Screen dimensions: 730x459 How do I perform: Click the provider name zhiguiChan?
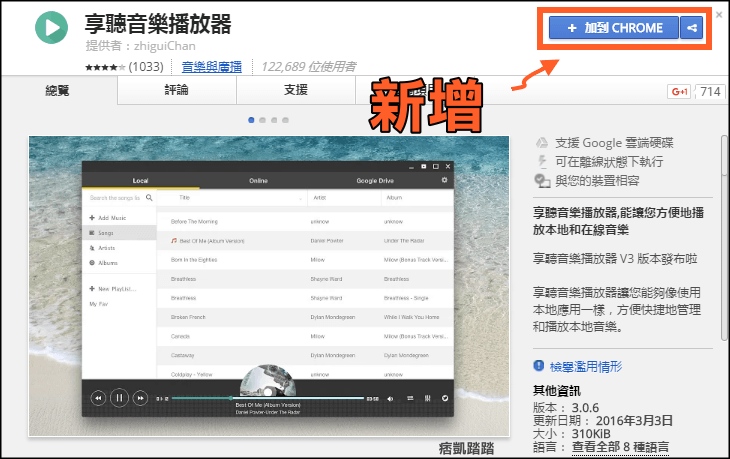pyautogui.click(x=164, y=46)
